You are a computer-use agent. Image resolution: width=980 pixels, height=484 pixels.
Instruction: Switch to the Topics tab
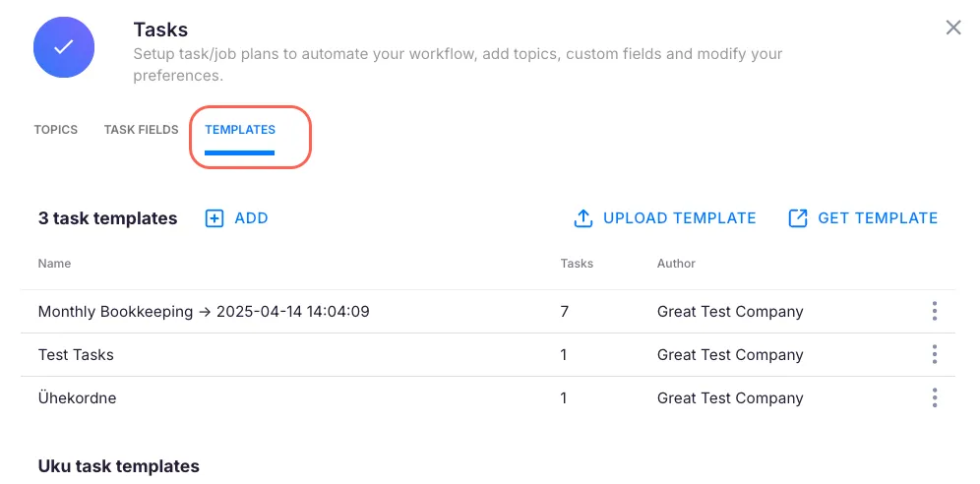tap(55, 130)
